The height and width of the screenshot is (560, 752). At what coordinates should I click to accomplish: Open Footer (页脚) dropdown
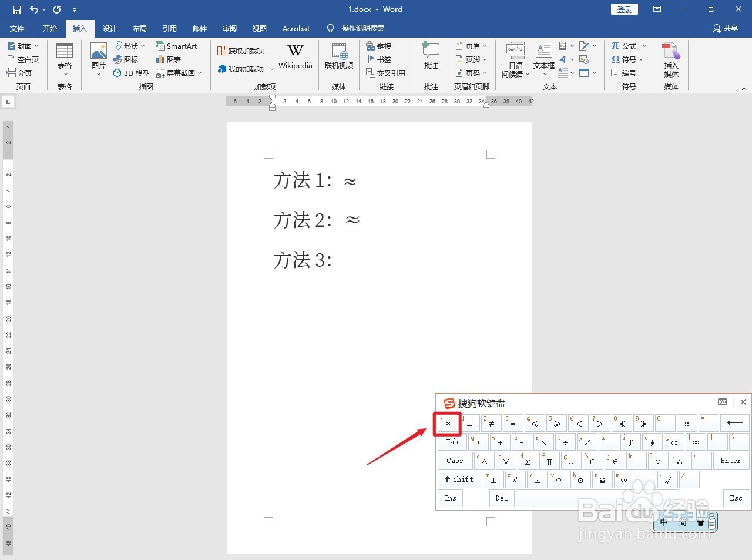471,59
